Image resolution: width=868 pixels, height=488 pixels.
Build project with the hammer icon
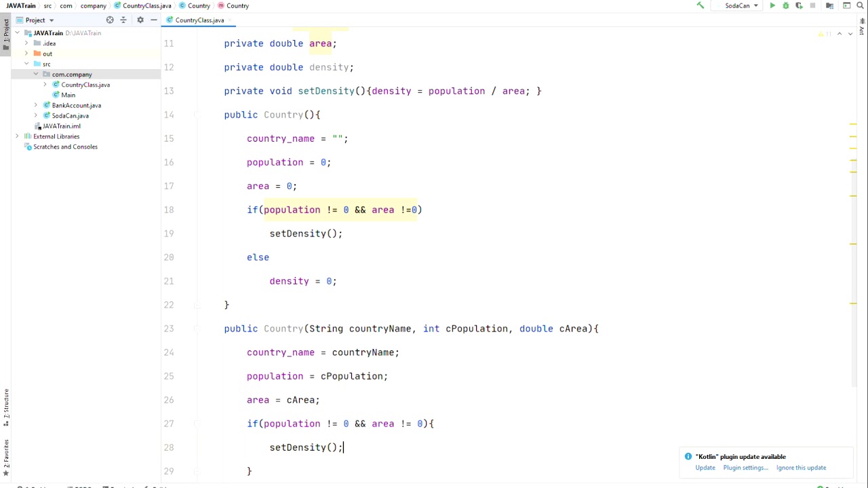click(x=701, y=5)
